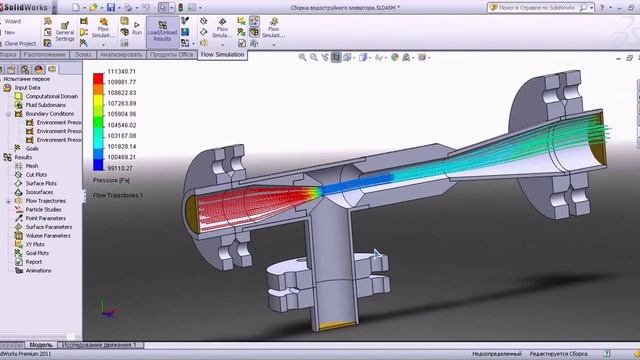Open the Flow Simulation analysis tree panel tab
Viewport: 640px width, 360px height.
click(52, 69)
